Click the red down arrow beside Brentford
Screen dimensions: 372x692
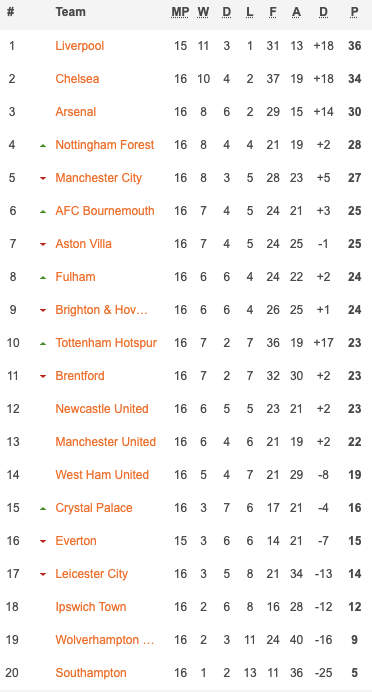(43, 376)
